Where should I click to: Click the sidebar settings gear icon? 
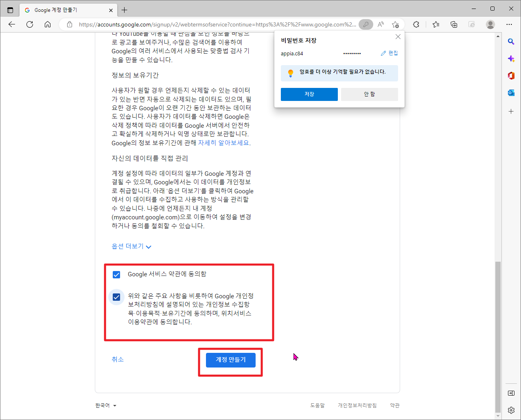(511, 410)
